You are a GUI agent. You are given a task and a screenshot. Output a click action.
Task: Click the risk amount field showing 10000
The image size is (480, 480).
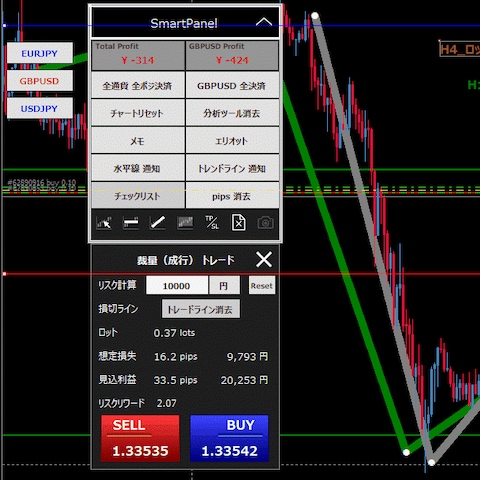177,285
